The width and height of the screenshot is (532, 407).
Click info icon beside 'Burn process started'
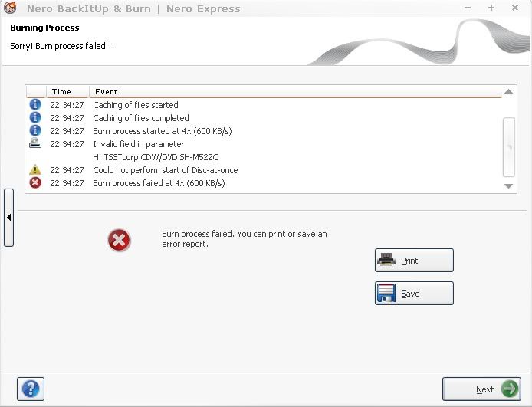tap(35, 130)
